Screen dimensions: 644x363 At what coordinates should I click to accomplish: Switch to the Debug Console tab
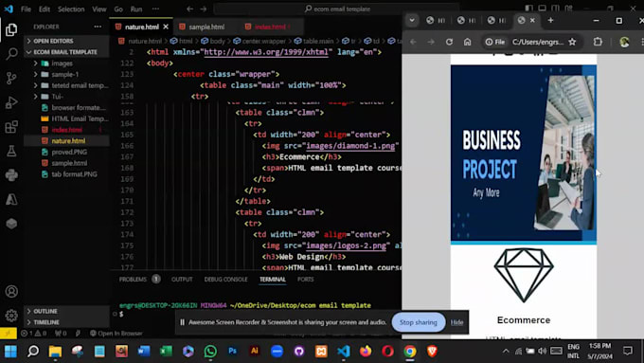coord(226,280)
